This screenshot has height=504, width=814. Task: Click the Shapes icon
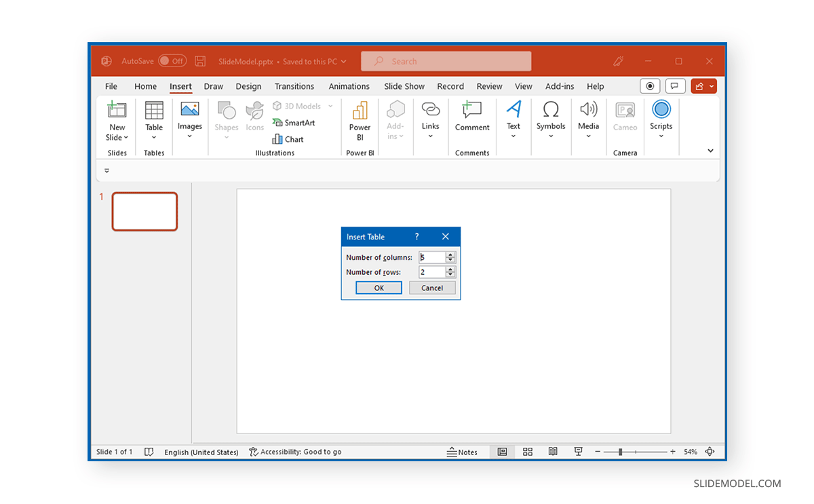(227, 110)
